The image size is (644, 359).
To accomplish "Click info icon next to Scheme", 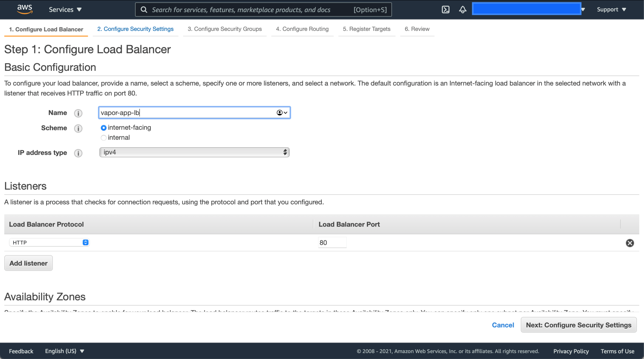I will click(x=78, y=128).
